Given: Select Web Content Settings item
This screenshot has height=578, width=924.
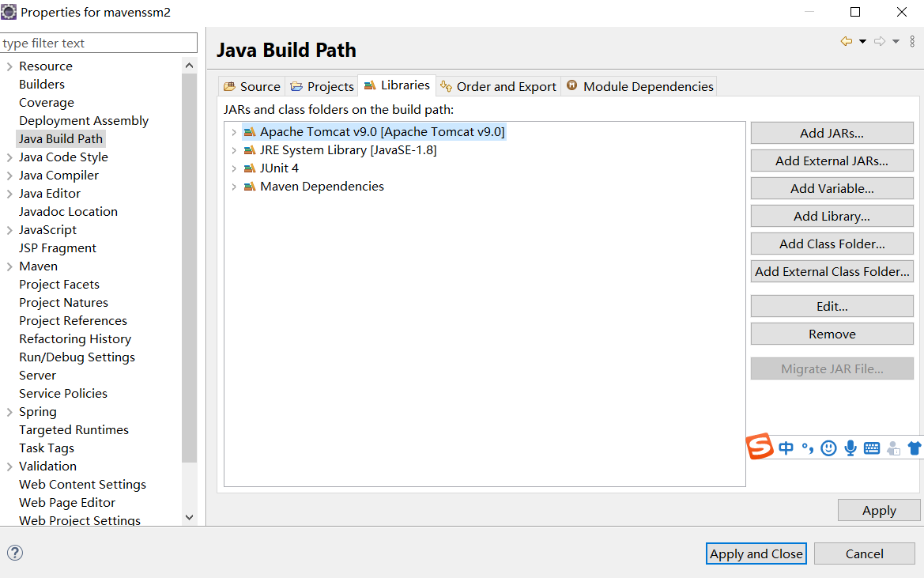Looking at the screenshot, I should coord(82,485).
